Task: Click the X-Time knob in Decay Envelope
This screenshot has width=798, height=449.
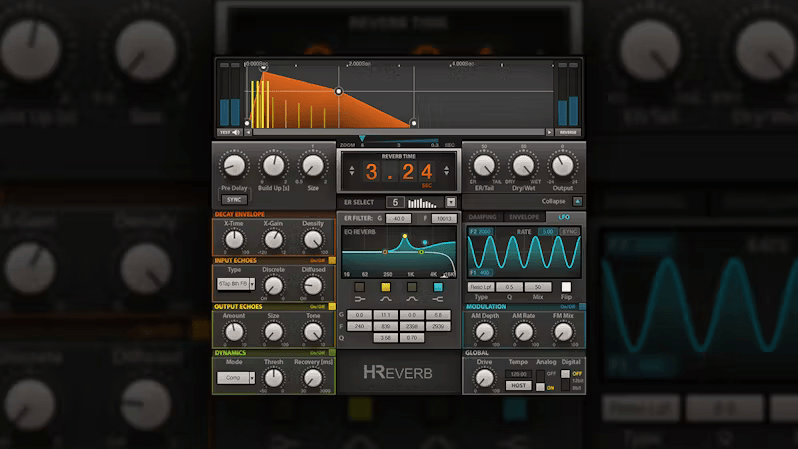Action: (234, 239)
